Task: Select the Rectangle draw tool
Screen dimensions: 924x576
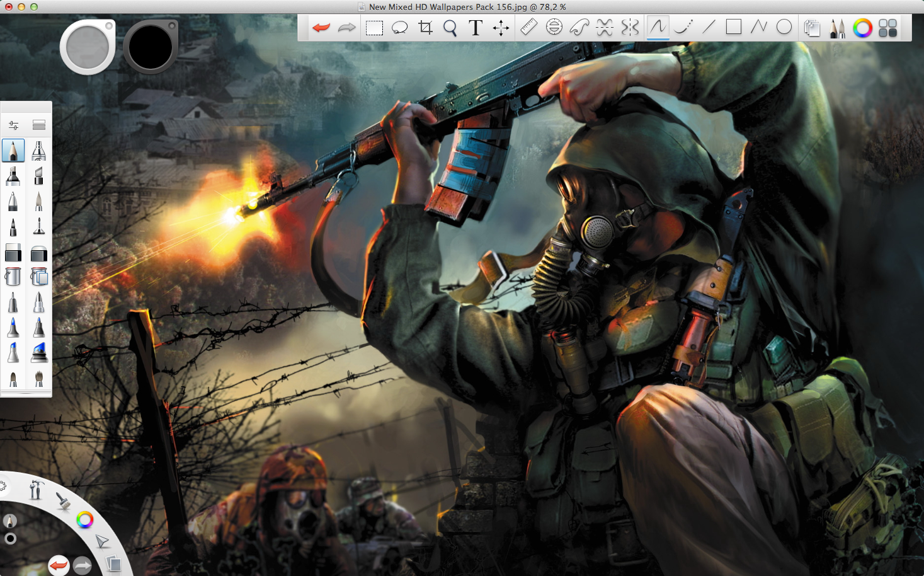Action: point(734,27)
